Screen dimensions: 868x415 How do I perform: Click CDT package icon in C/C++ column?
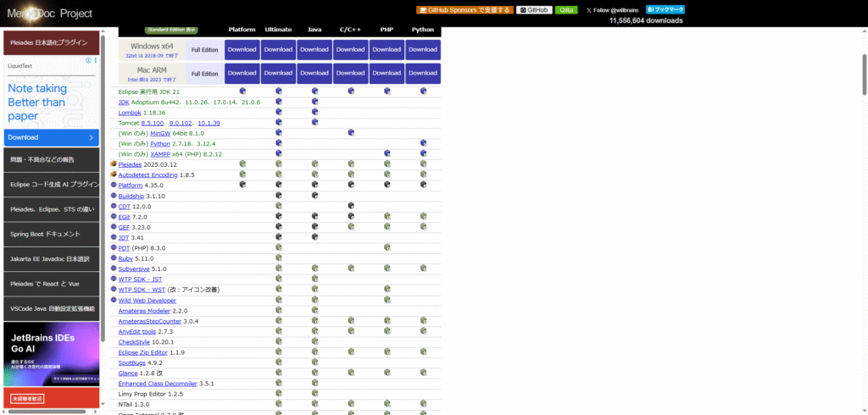(351, 206)
